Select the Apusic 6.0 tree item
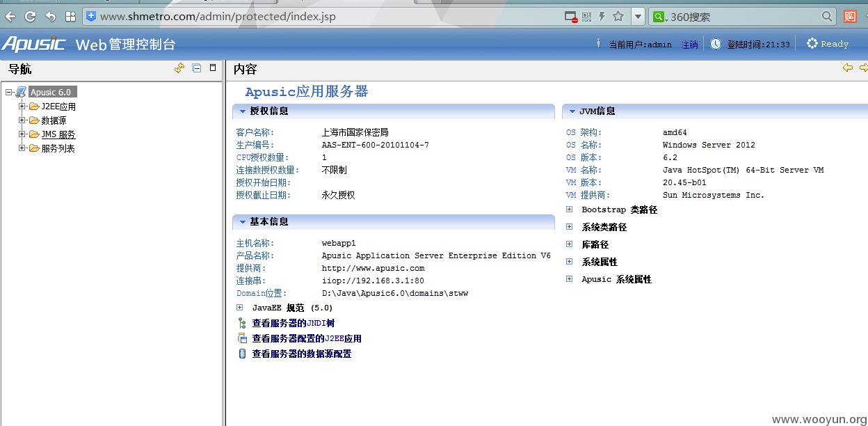The width and height of the screenshot is (868, 426). pyautogui.click(x=51, y=92)
